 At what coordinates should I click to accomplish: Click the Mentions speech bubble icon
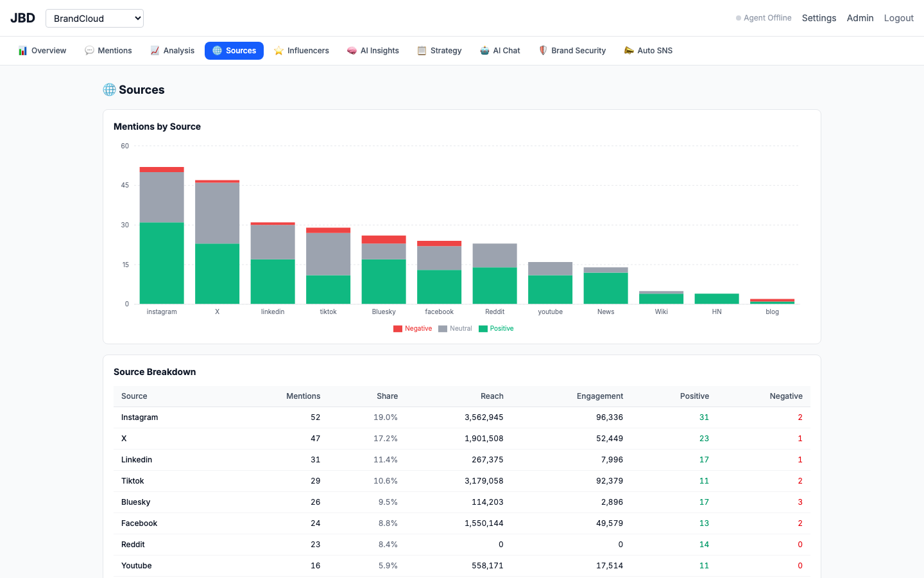(89, 51)
